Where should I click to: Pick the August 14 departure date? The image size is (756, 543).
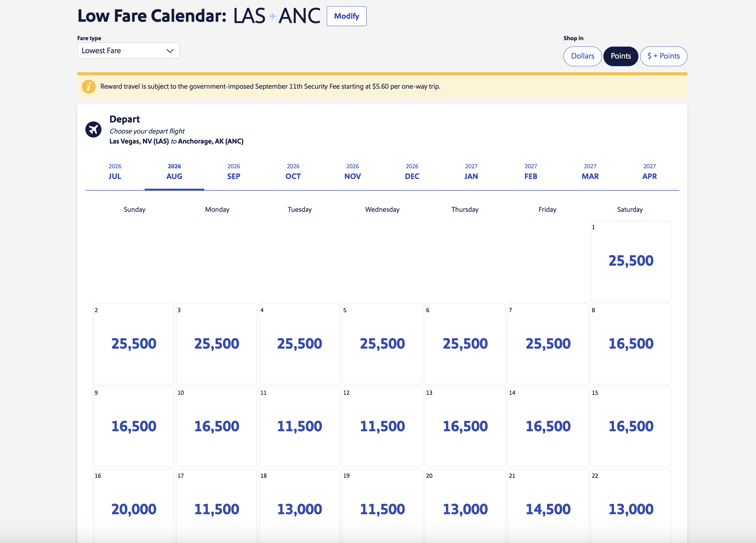pos(548,427)
